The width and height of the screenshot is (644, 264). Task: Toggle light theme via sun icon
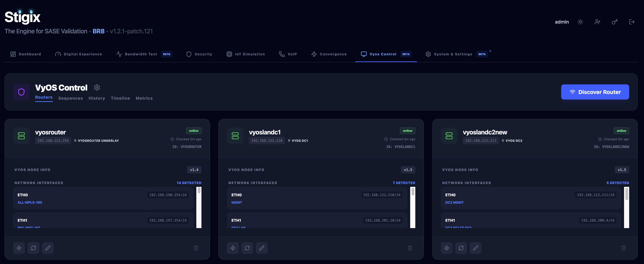click(x=580, y=22)
